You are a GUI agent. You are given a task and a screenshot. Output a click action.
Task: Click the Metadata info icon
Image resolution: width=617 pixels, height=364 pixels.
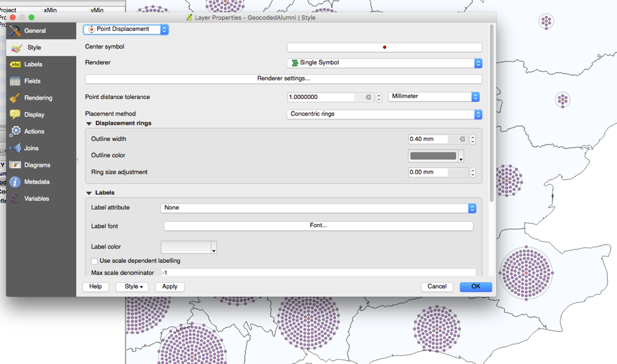(15, 182)
